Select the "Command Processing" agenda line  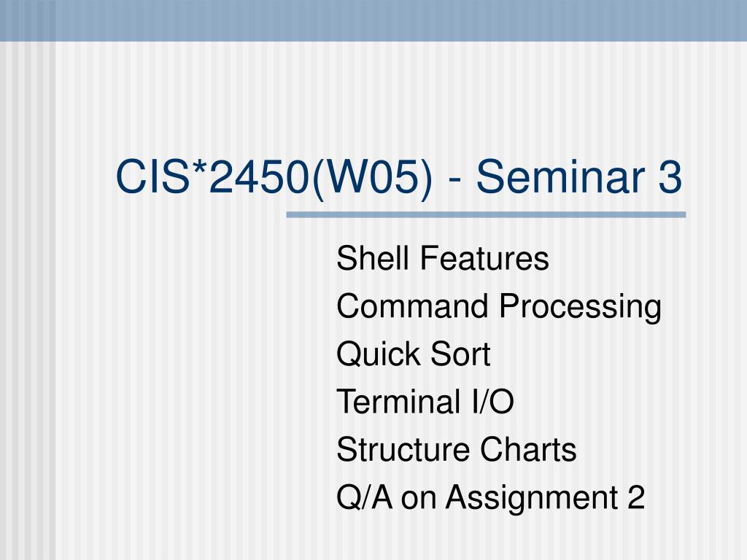coord(499,307)
